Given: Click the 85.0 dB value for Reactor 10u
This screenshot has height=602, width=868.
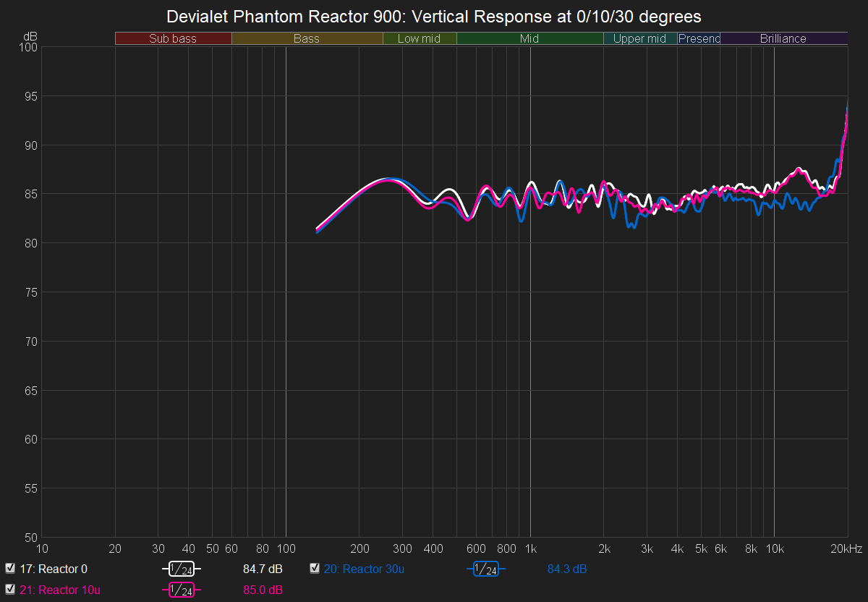Looking at the screenshot, I should [263, 590].
